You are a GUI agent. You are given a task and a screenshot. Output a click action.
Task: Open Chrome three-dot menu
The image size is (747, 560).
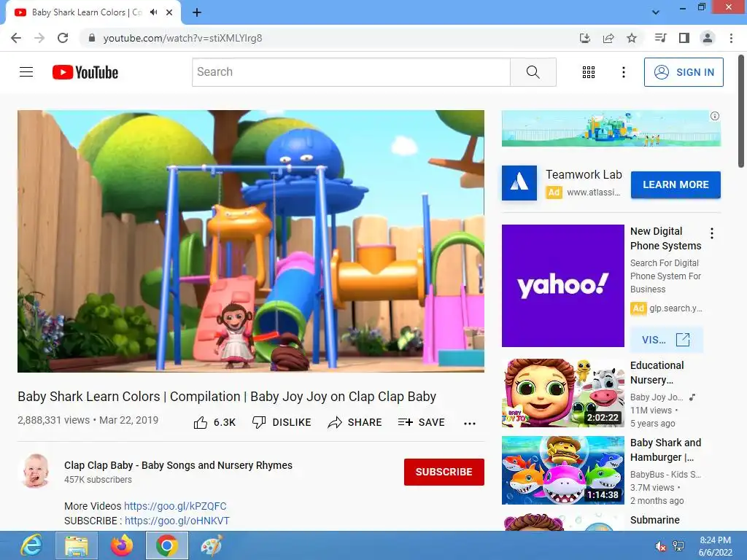pos(731,38)
